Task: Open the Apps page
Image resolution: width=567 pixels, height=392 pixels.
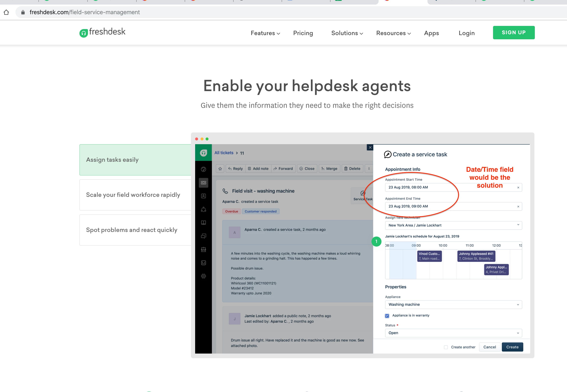Action: coord(431,33)
